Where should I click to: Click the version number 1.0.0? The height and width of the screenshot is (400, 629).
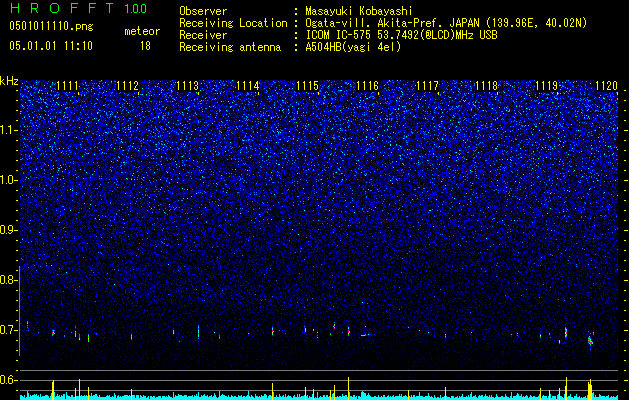pyautogui.click(x=135, y=8)
